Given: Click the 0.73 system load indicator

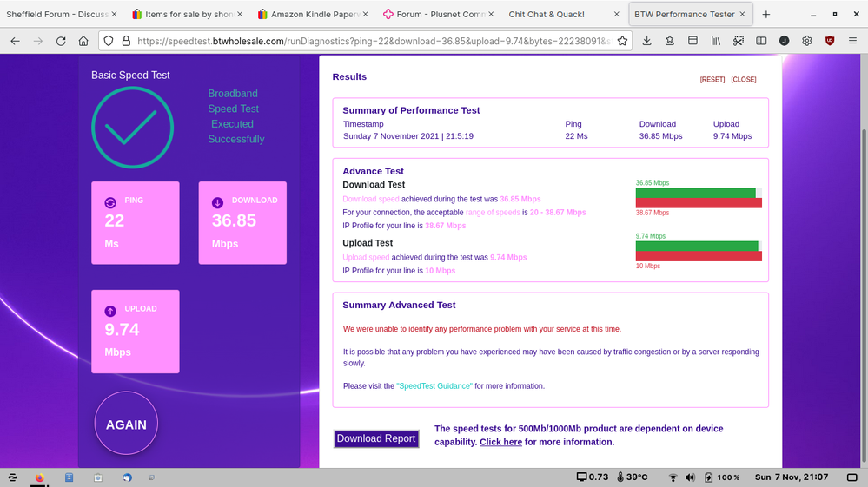Looking at the screenshot, I should 593,477.
